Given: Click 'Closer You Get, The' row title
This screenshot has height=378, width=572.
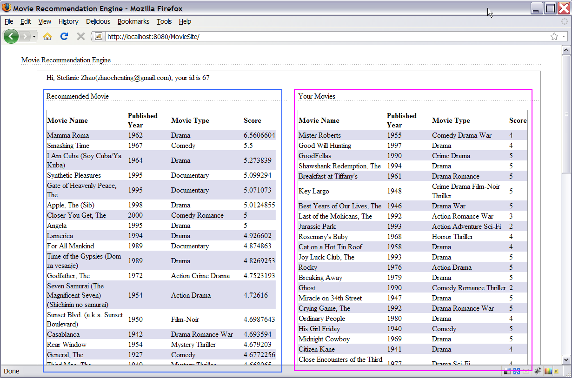Looking at the screenshot, I should [x=76, y=216].
